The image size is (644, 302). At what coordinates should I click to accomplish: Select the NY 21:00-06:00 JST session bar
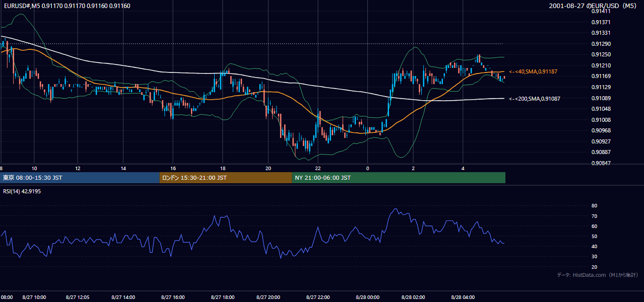pos(399,178)
